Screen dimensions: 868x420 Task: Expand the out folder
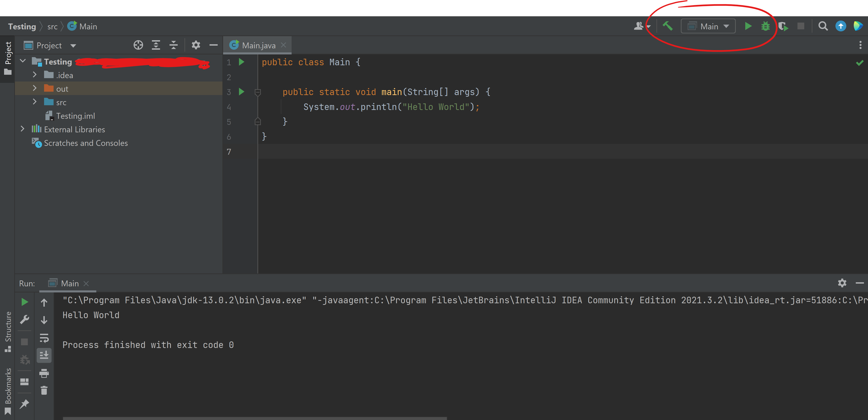point(34,88)
